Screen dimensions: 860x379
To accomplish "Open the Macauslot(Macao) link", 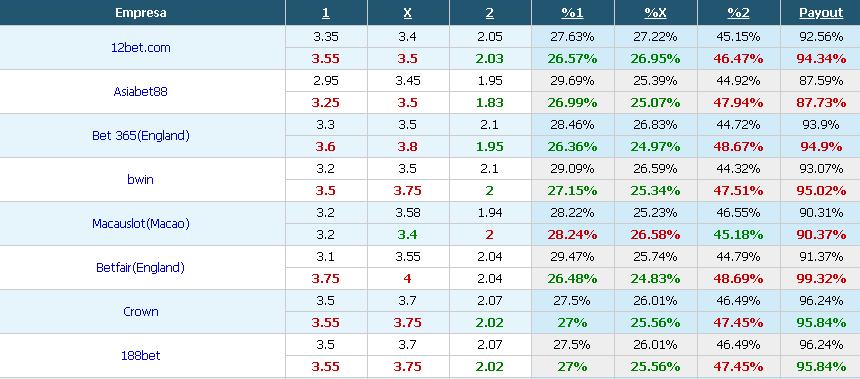I will [x=140, y=223].
